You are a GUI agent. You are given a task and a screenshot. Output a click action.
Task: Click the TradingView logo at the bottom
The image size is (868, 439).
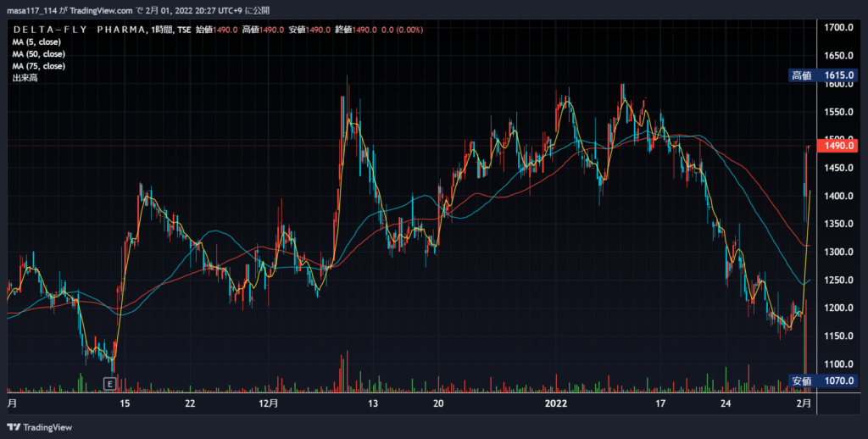(39, 427)
